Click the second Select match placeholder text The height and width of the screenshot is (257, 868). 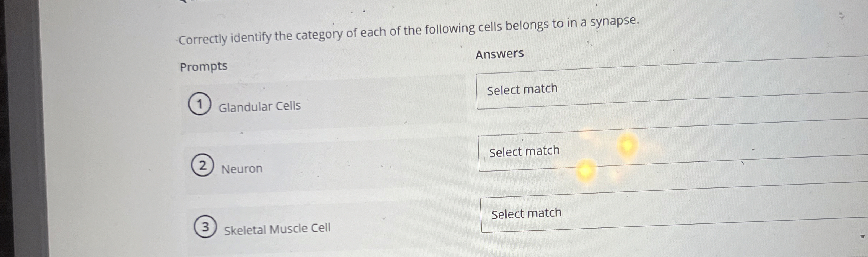tap(524, 150)
